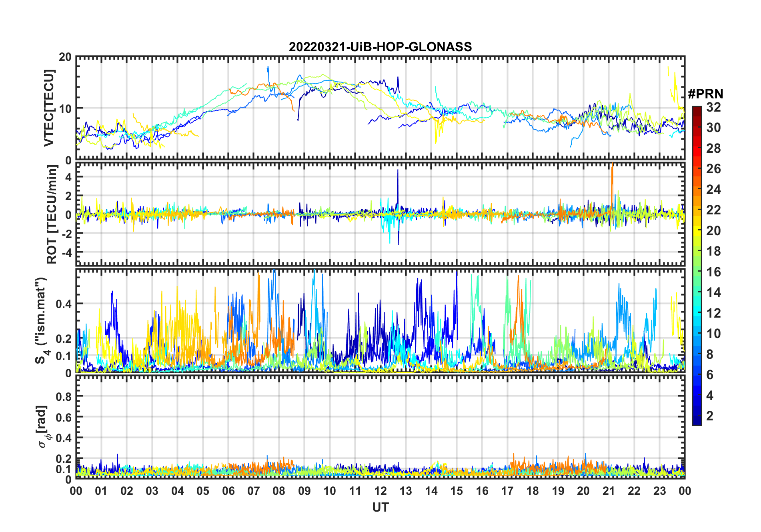761x532 pixels.
Task: Pick the PRN colorbar tick label 14
Action: (713, 292)
